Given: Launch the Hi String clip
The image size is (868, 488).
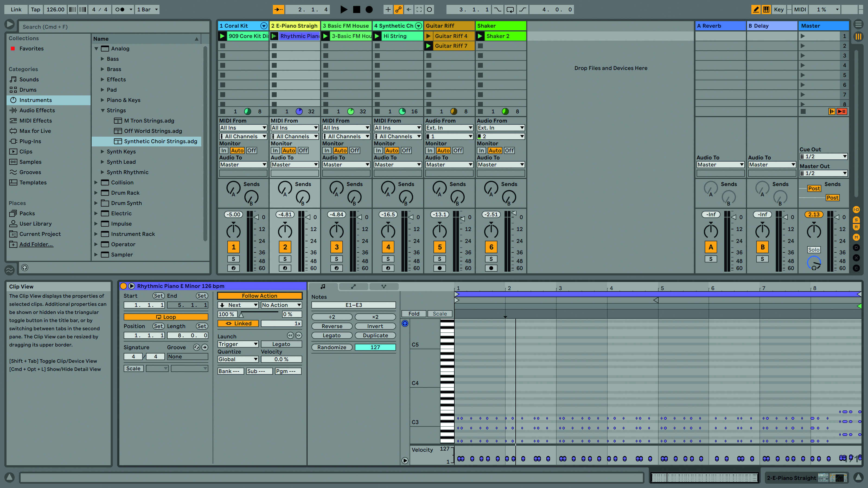Looking at the screenshot, I should pos(377,36).
